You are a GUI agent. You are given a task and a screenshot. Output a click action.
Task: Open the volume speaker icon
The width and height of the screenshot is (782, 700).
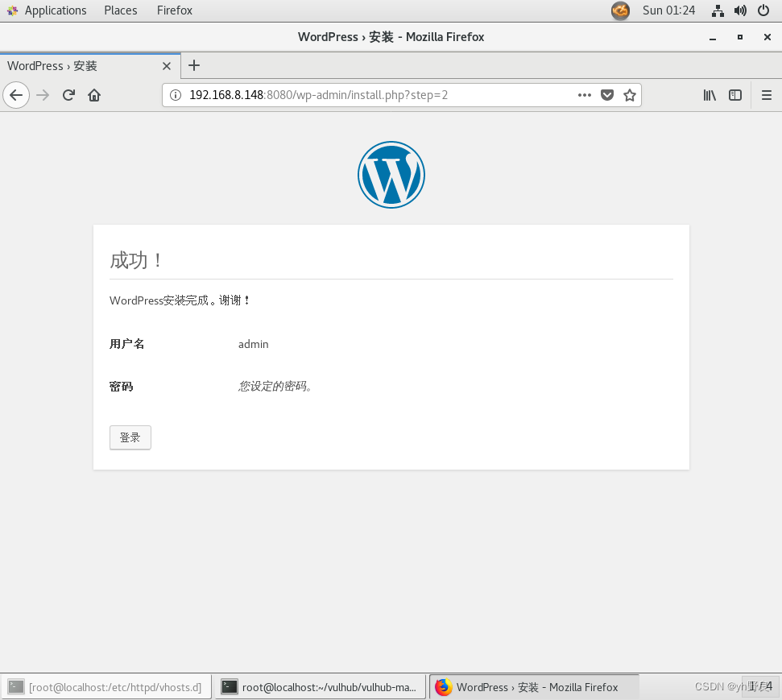click(740, 10)
